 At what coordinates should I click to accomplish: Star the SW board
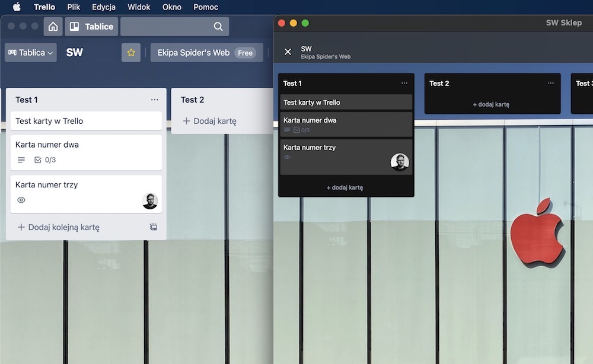(131, 53)
